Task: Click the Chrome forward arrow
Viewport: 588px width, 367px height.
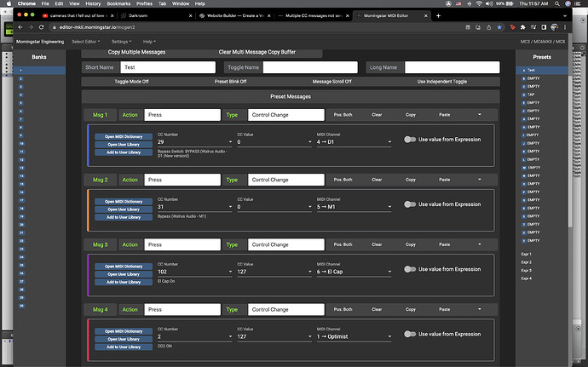Action: [32, 27]
